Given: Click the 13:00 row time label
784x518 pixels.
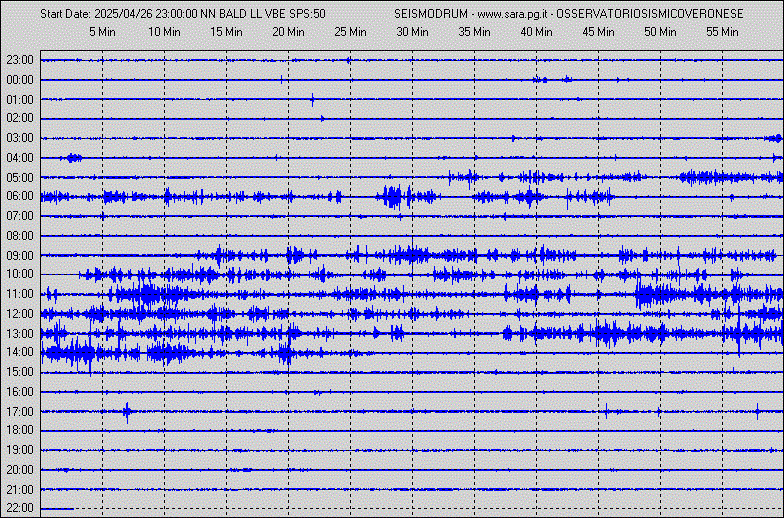Looking at the screenshot, I should pyautogui.click(x=20, y=334).
